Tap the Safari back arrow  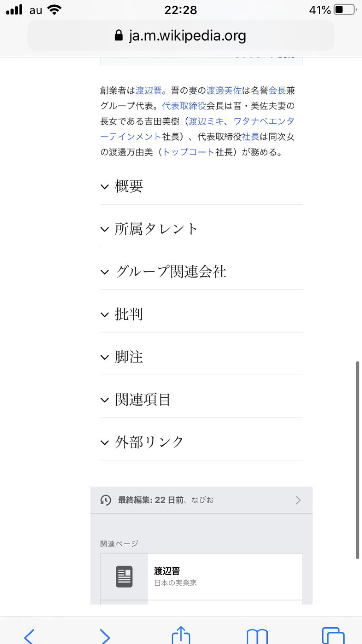[x=29, y=636]
